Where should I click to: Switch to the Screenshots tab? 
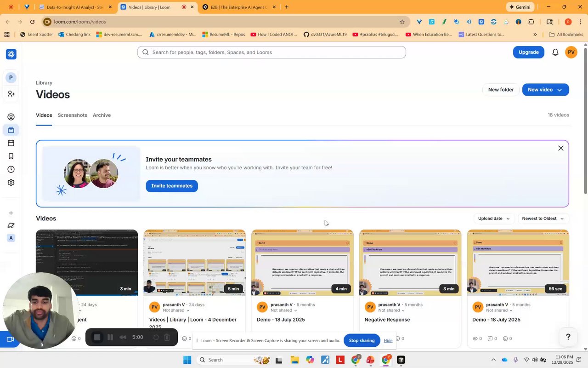72,115
